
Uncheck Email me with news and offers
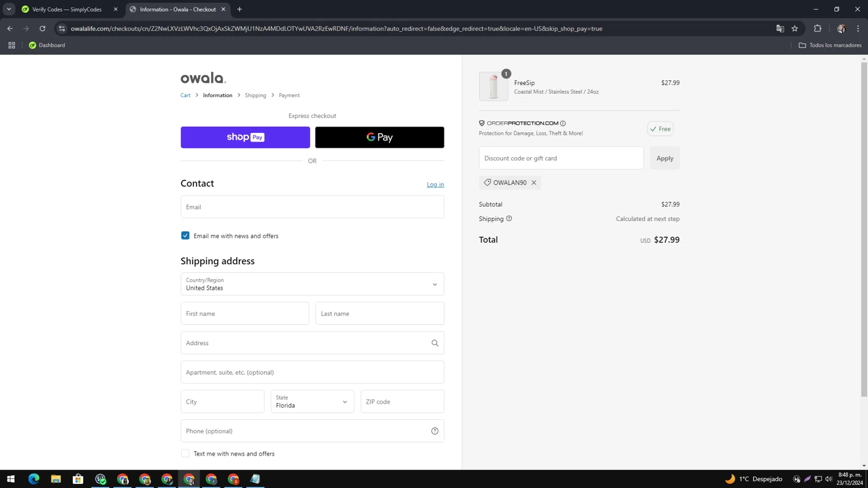click(185, 235)
